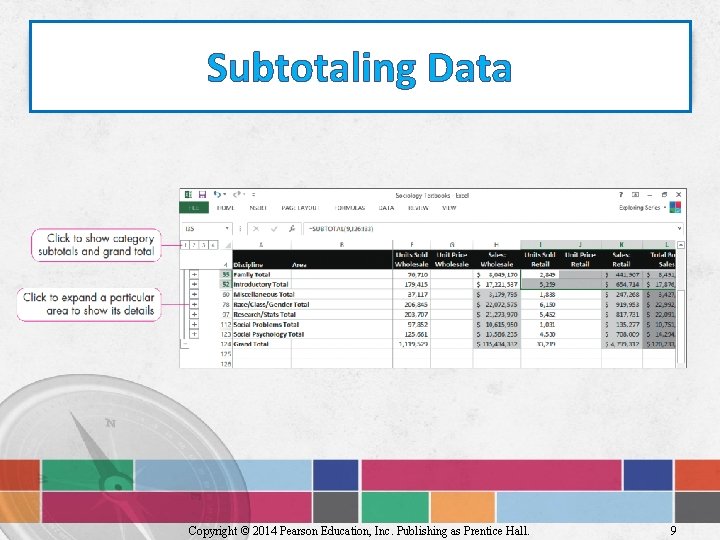Show outline level 2 subtotals
The image size is (720, 540).
click(x=194, y=245)
